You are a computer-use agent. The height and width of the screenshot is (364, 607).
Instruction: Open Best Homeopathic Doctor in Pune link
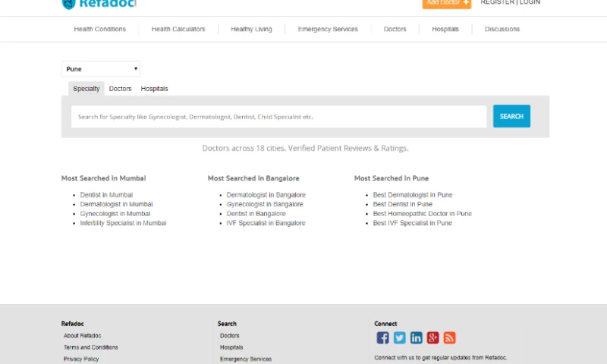pyautogui.click(x=423, y=214)
